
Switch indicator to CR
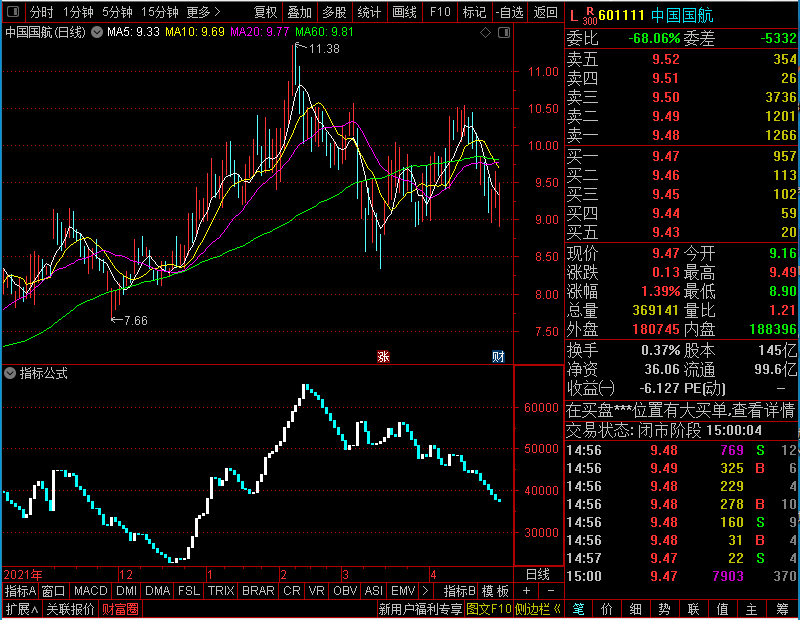292,591
